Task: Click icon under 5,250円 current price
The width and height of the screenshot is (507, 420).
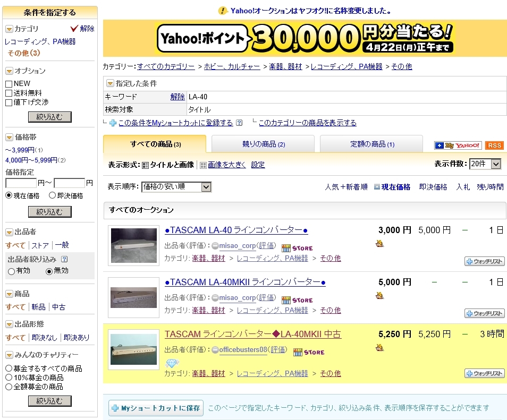Action: (x=379, y=348)
